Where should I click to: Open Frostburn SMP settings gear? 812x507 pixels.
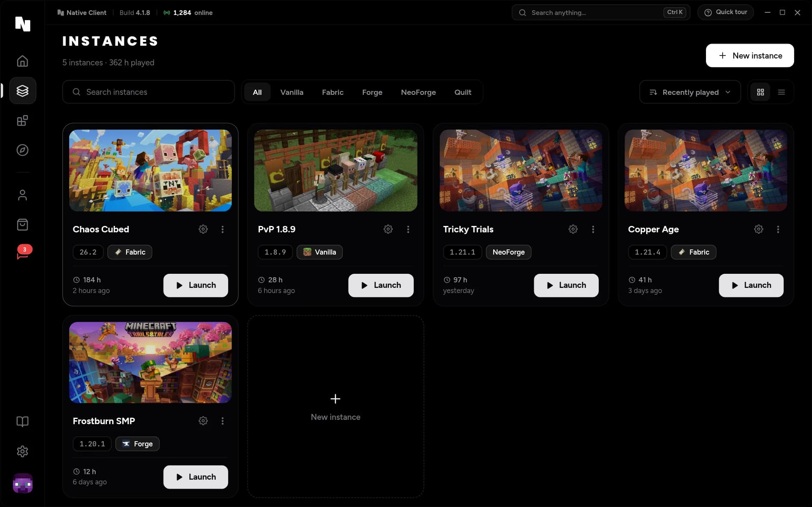click(x=203, y=421)
